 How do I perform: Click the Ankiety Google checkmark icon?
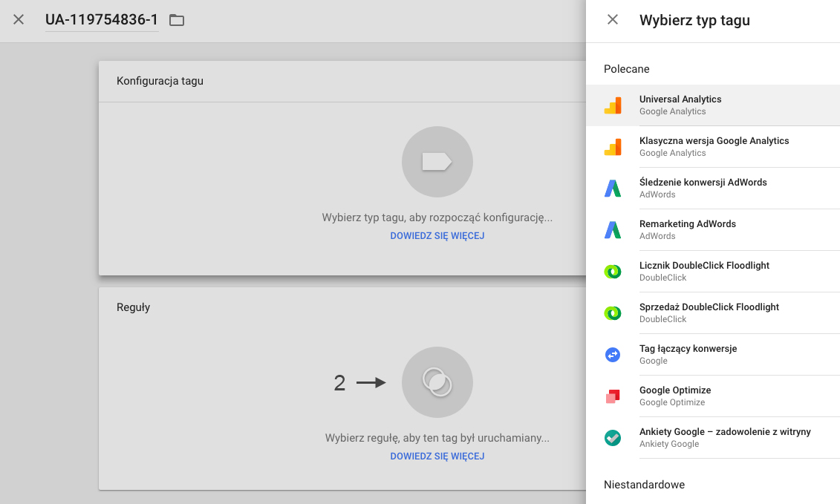612,438
